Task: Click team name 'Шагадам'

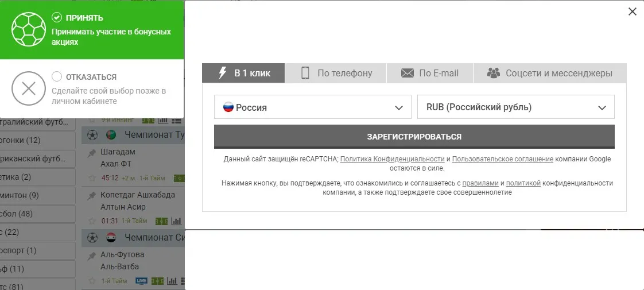Action: (118, 152)
